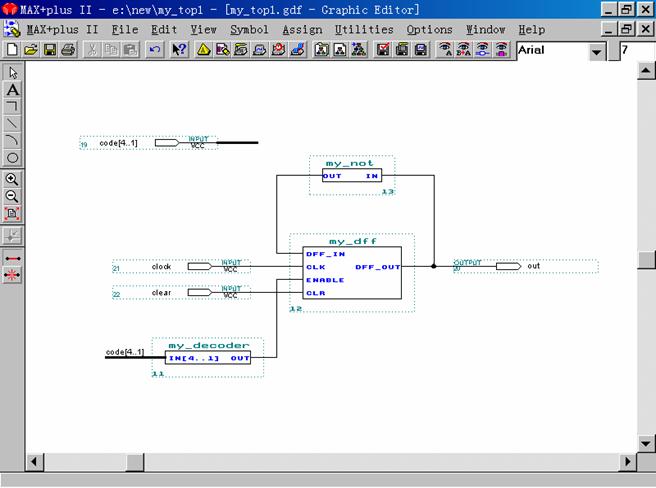Undo the last action with the arrow icon
The height and width of the screenshot is (488, 656).
coord(155,50)
